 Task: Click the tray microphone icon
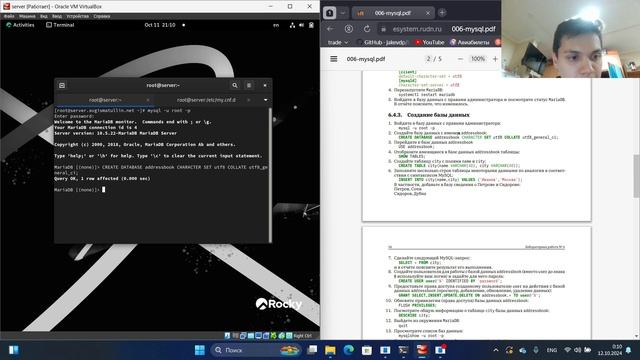pos(536,350)
